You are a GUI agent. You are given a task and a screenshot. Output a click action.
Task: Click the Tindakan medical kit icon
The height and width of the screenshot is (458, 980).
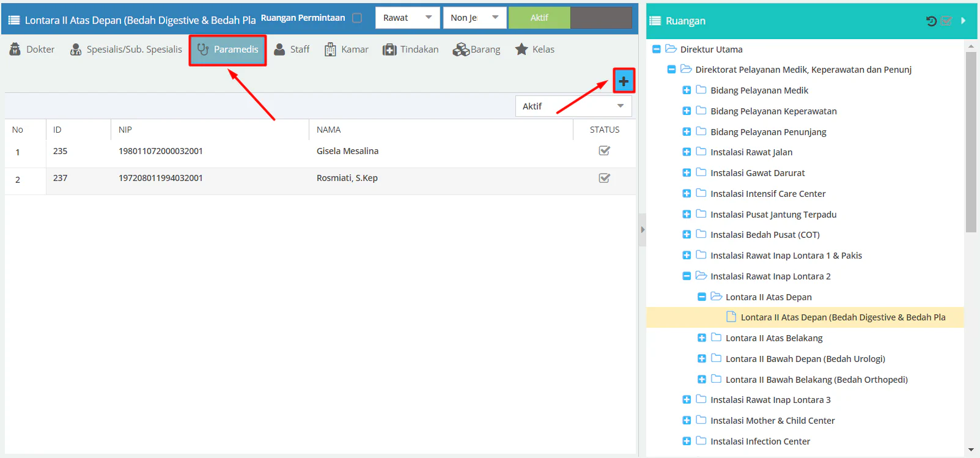389,50
